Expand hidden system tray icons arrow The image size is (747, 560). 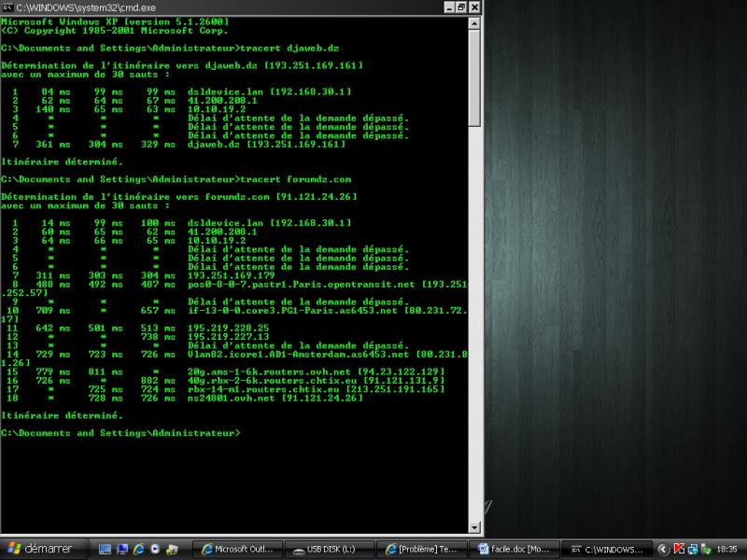663,549
